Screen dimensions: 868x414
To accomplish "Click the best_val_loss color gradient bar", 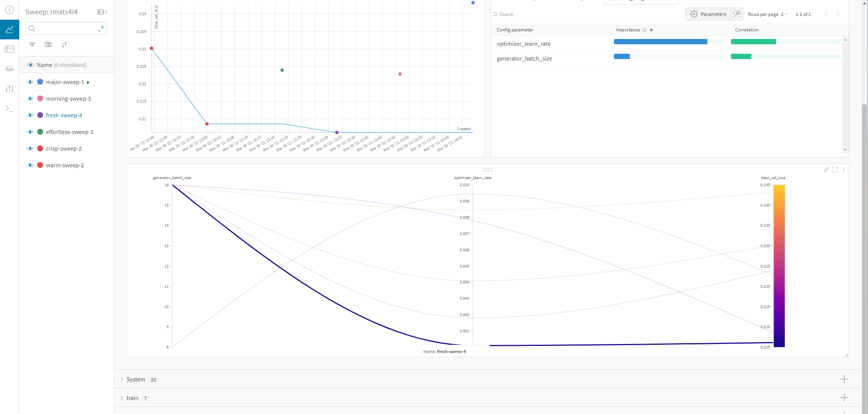I will pyautogui.click(x=779, y=266).
